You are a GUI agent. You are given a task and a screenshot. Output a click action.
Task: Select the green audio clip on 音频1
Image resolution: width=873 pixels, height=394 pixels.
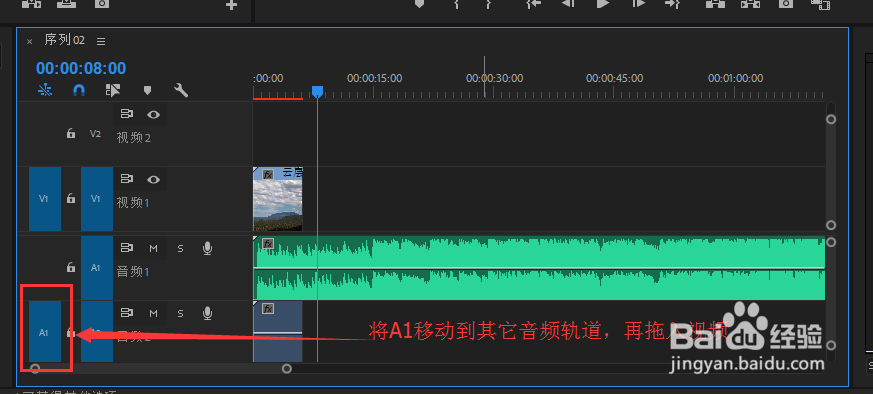539,268
